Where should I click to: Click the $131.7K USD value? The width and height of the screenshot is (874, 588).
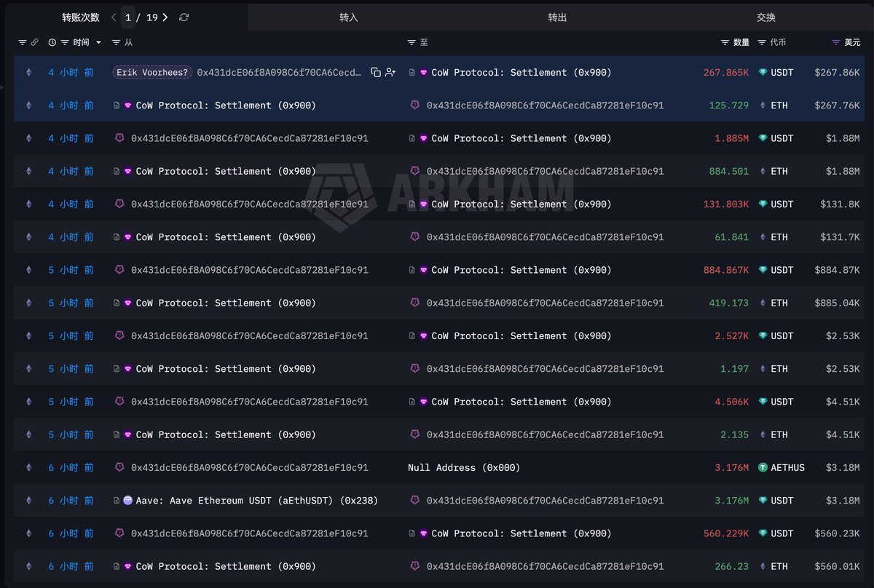840,237
